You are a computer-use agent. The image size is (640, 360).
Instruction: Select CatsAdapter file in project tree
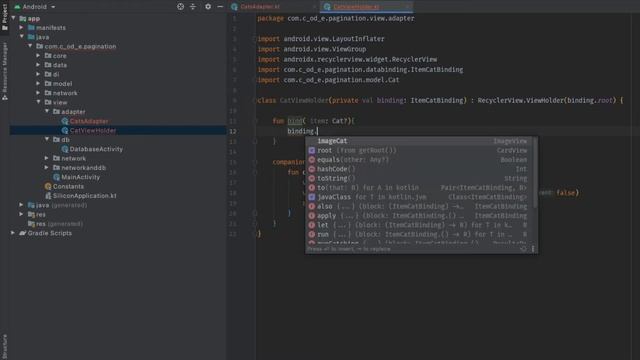coord(89,121)
